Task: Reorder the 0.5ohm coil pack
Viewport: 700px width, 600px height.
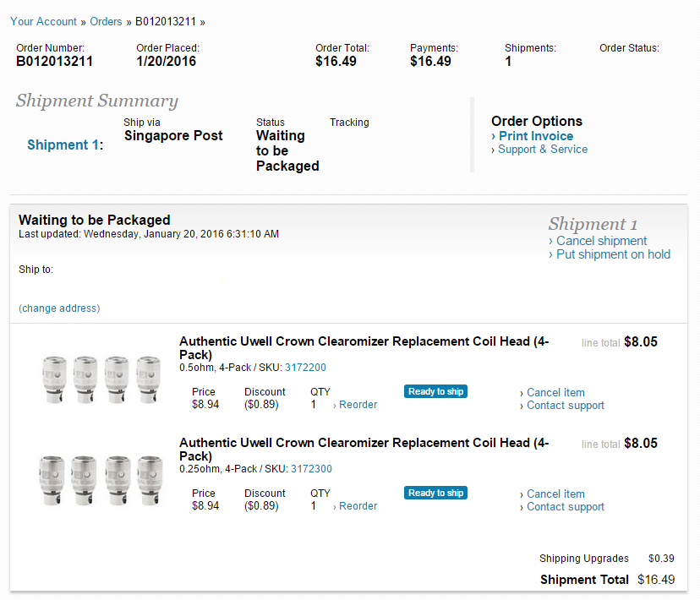Action: pos(358,405)
